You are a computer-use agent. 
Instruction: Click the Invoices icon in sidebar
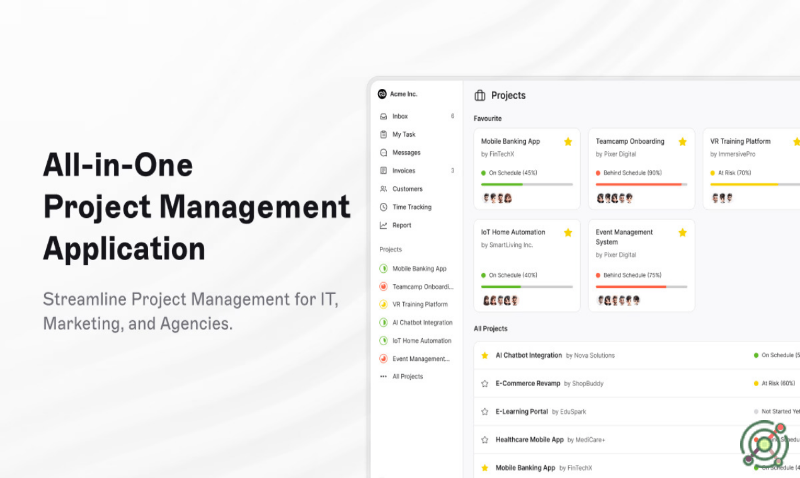(x=383, y=171)
